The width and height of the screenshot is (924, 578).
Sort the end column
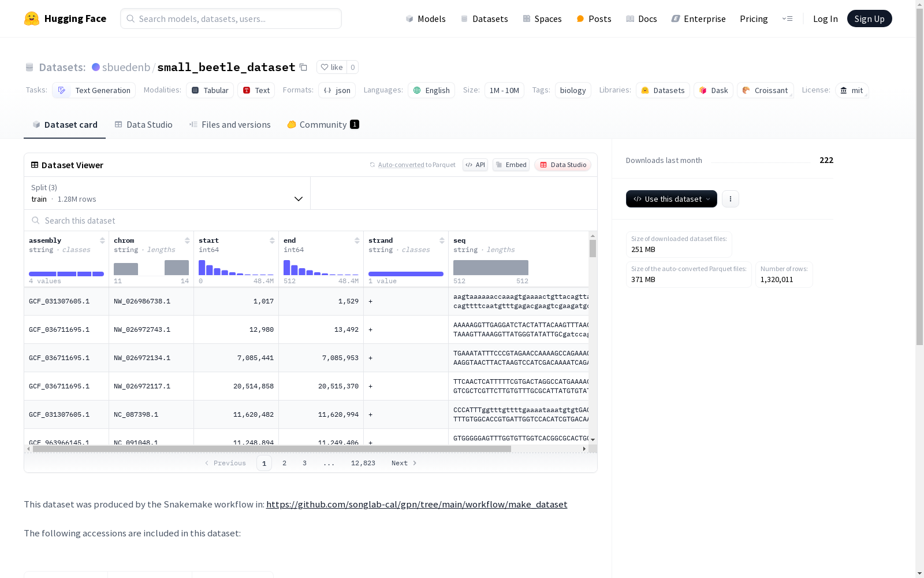(x=357, y=240)
